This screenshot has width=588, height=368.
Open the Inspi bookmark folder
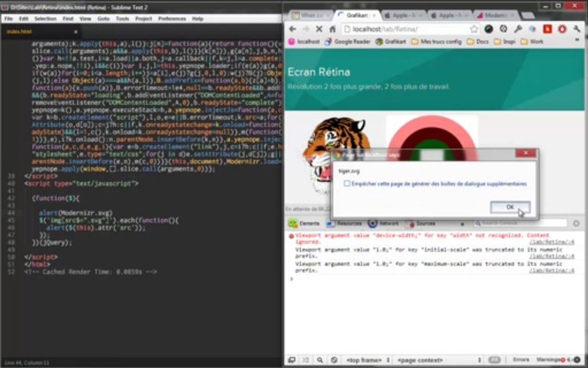coord(505,42)
